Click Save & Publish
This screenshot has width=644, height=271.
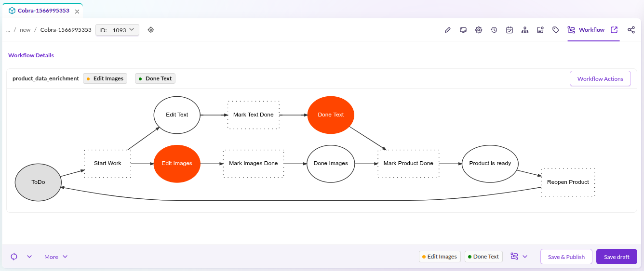[x=566, y=257]
